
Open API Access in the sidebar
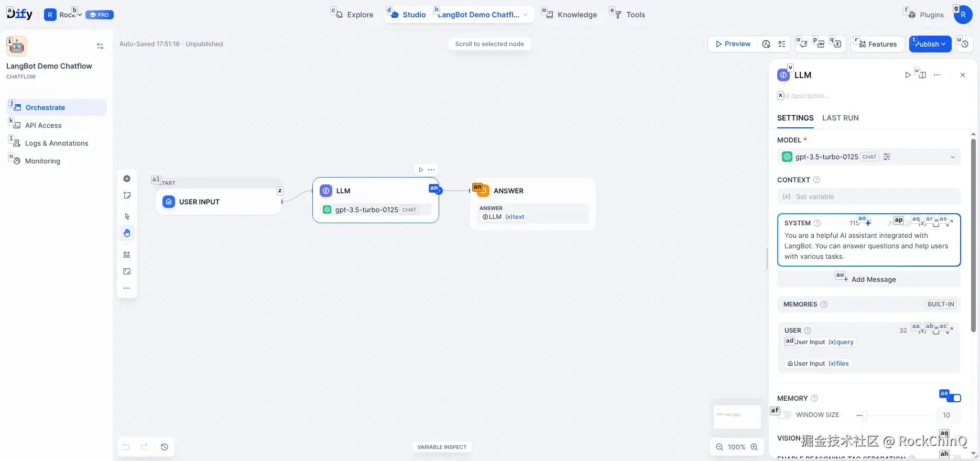click(x=57, y=125)
